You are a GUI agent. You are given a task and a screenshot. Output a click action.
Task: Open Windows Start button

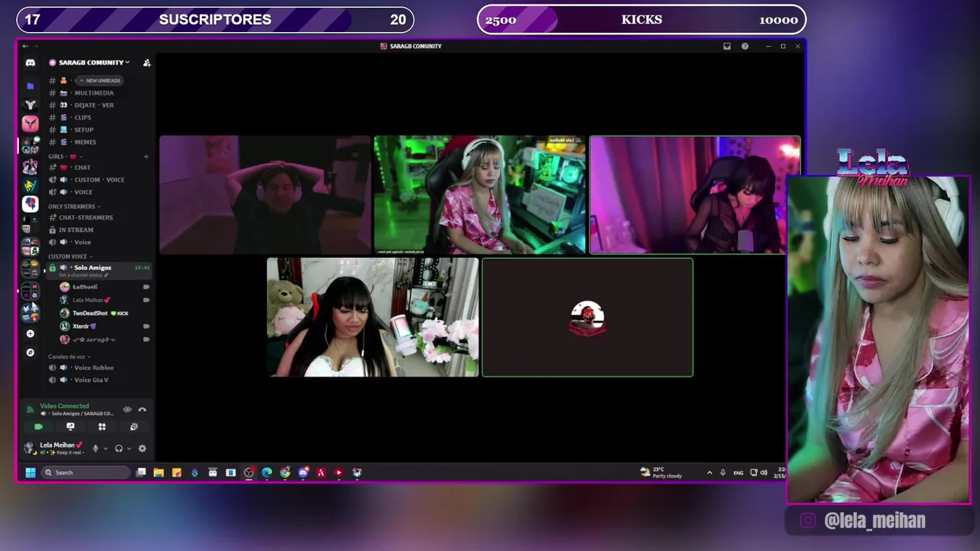(30, 472)
